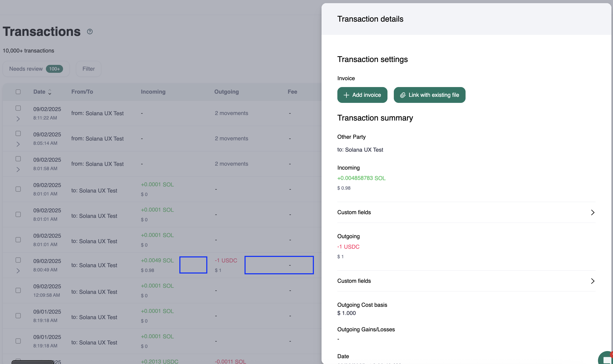This screenshot has height=364, width=613.
Task: Click the 100+ needs review badge
Action: click(54, 69)
